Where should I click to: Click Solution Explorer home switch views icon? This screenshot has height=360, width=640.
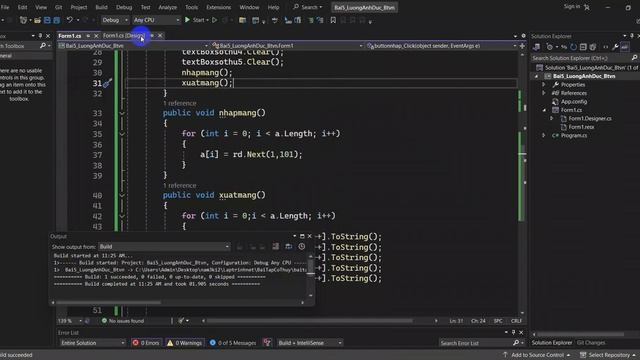537,47
